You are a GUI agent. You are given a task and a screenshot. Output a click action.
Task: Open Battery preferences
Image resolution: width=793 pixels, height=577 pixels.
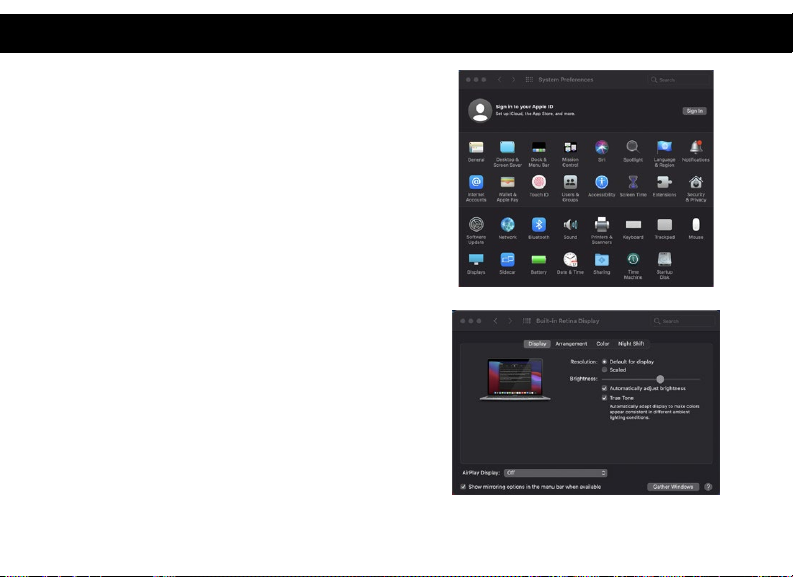click(x=539, y=263)
